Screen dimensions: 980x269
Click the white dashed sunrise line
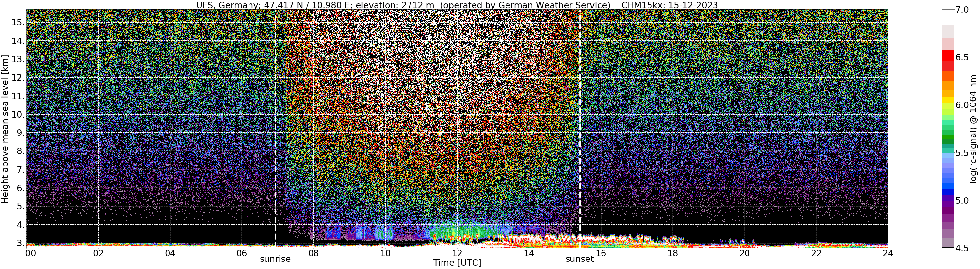click(x=275, y=128)
